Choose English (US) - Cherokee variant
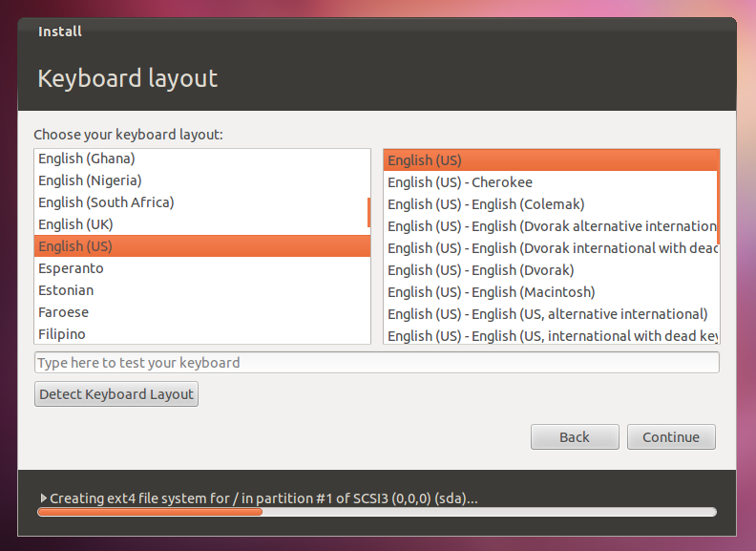This screenshot has height=551, width=756. [550, 182]
